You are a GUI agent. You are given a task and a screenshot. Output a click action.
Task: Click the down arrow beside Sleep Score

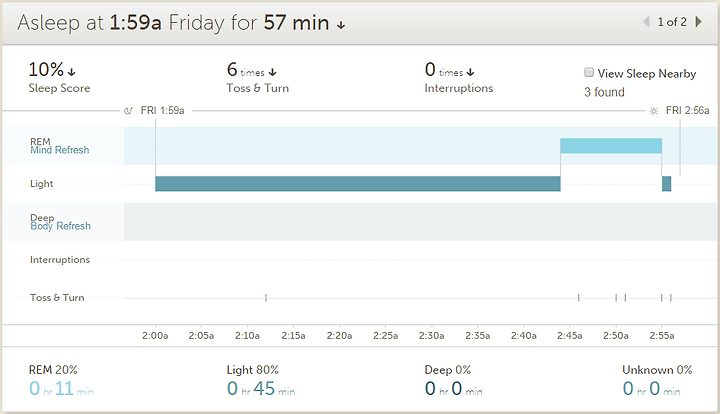coord(72,72)
